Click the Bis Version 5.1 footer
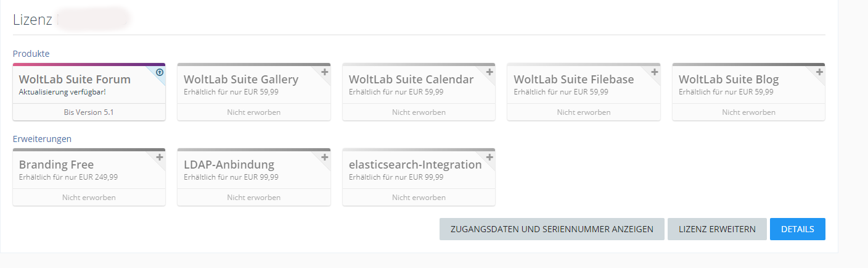Viewport: 868px width, 268px height. click(x=89, y=112)
